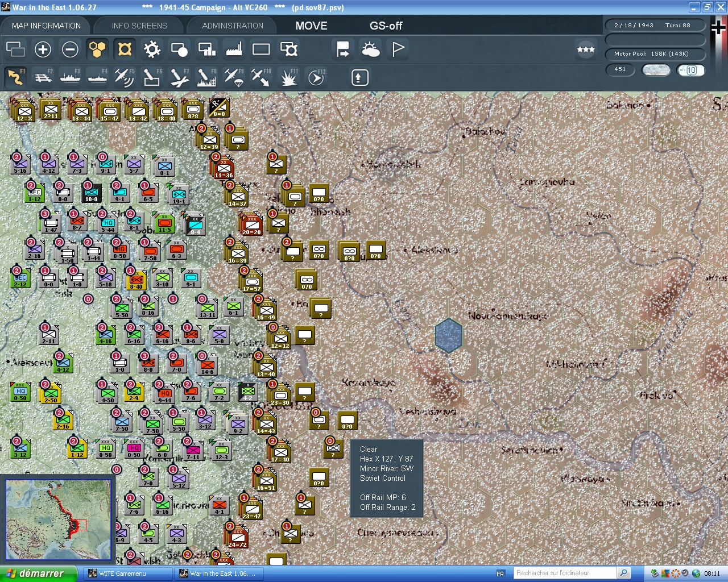
Task: Click the rectangle with bar chart icon
Action: [206, 49]
